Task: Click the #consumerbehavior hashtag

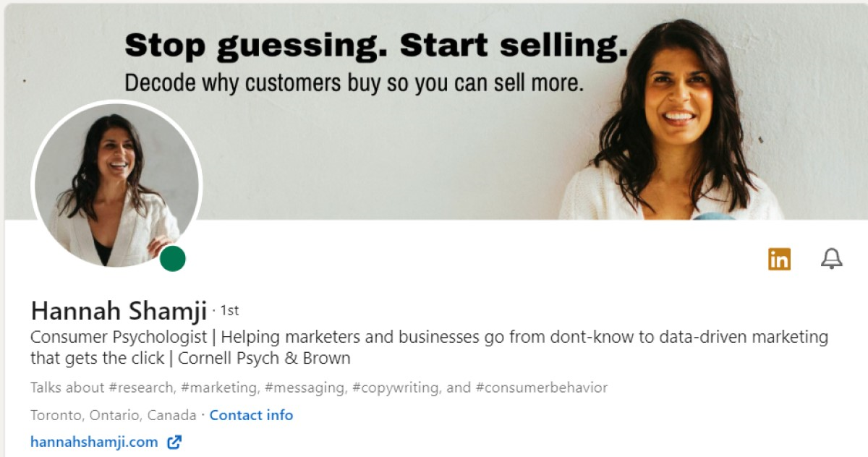Action: point(541,388)
